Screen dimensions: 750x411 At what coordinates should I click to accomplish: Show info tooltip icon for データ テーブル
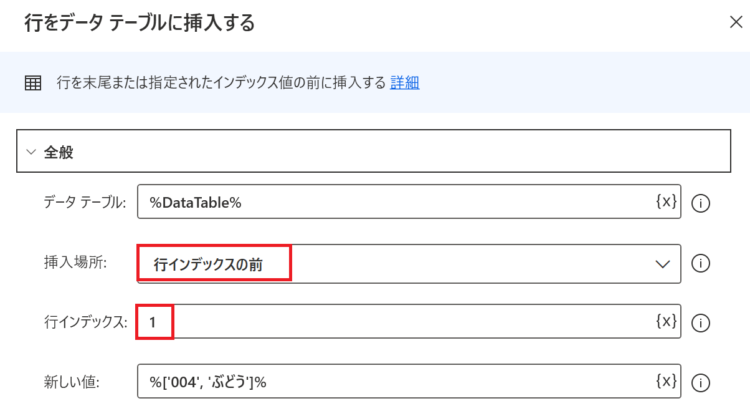pyautogui.click(x=700, y=203)
